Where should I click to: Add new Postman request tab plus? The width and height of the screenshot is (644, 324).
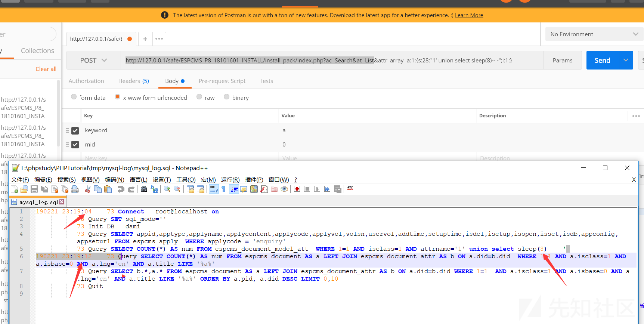[145, 39]
